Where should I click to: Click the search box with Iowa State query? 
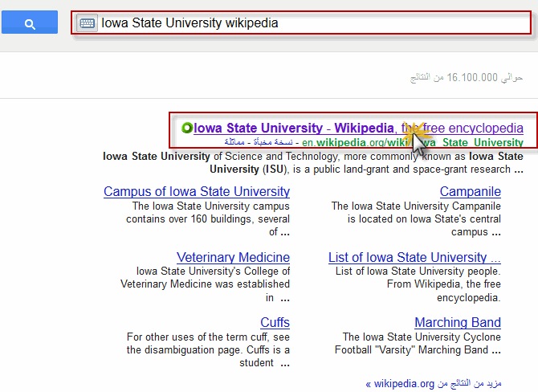[x=301, y=22]
